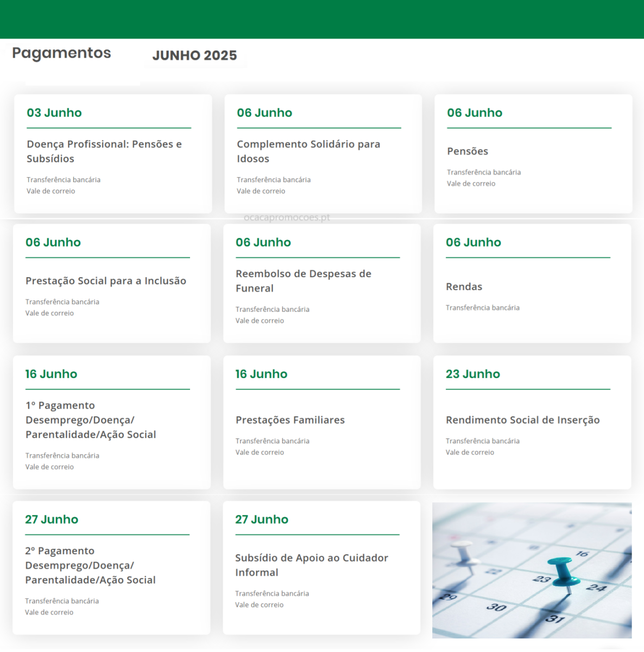644x652 pixels.
Task: Open Rendimento Social de Inserção title
Action: 522,420
